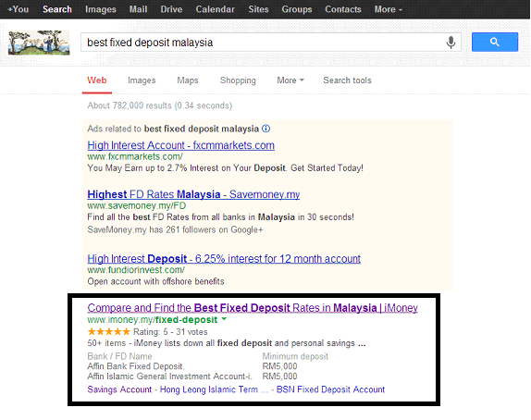The image size is (531, 420).
Task: Open High Interest Account fxcmmarkets.com ad
Action: (x=180, y=145)
